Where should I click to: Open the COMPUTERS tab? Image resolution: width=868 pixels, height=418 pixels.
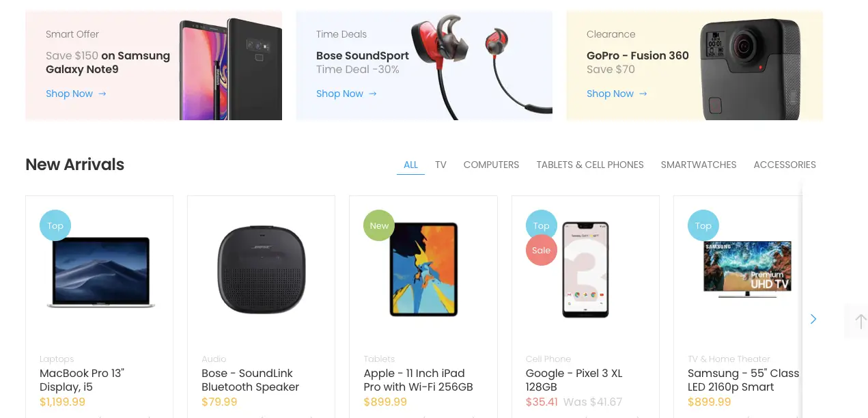[491, 165]
